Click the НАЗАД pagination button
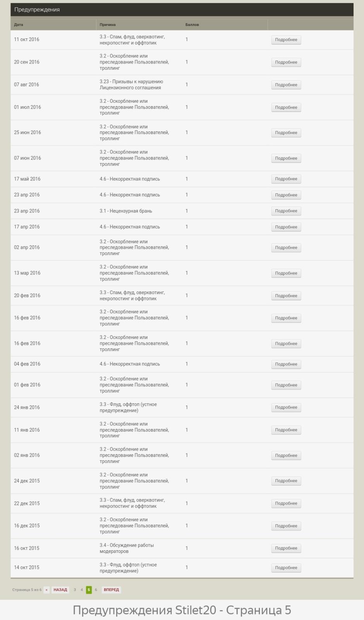This screenshot has height=620, width=364. point(60,590)
